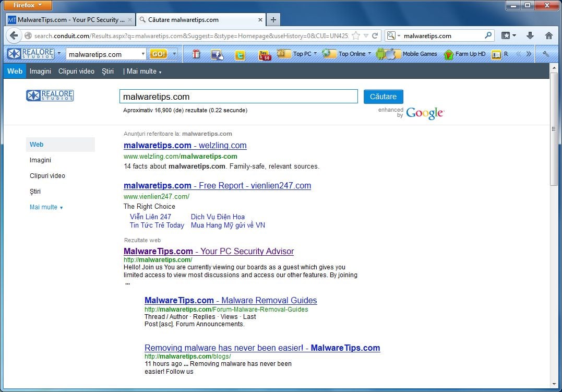This screenshot has width=562, height=392.
Task: Click the Google enhanced-by logo
Action: tap(425, 113)
